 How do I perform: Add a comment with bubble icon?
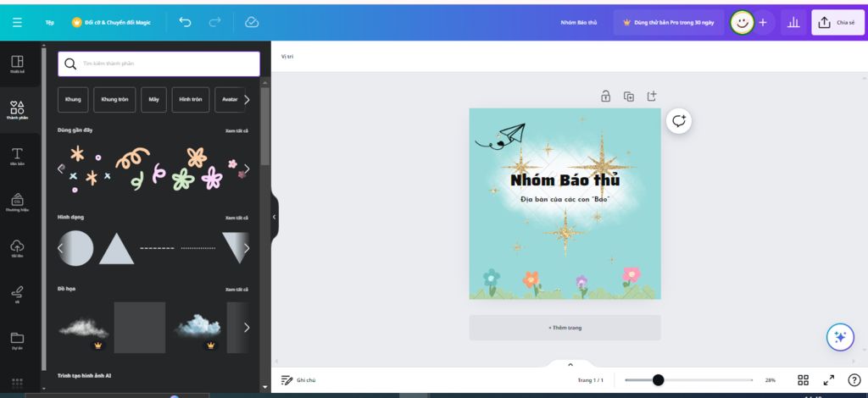click(x=679, y=121)
